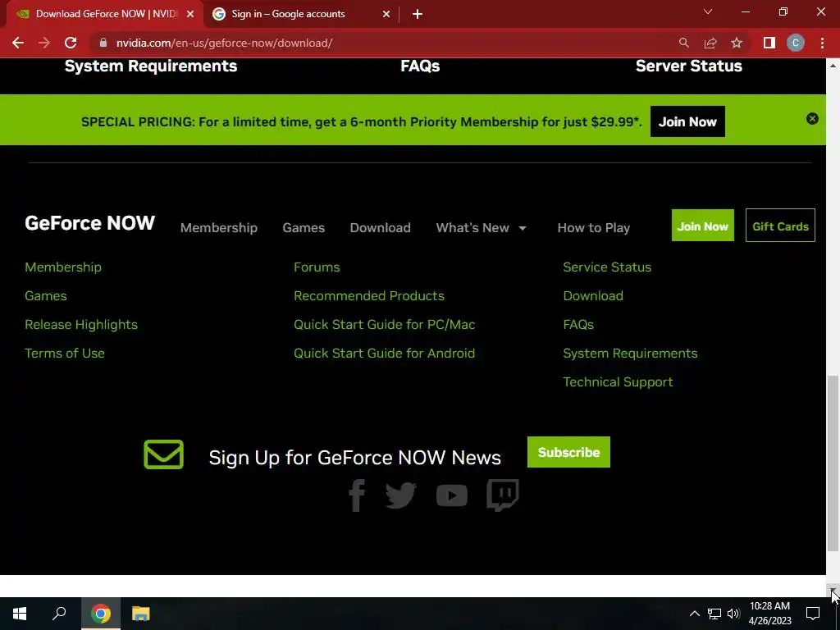Open the footer Download link
The image size is (840, 630).
click(x=593, y=295)
